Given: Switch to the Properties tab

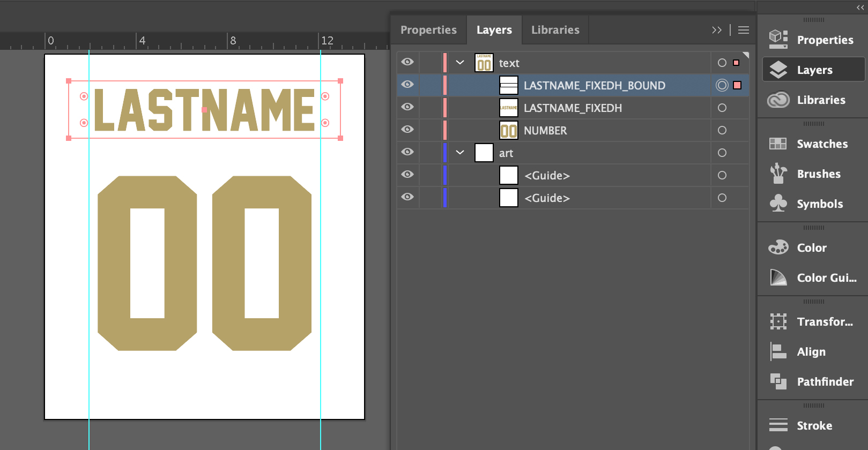Looking at the screenshot, I should pos(428,30).
